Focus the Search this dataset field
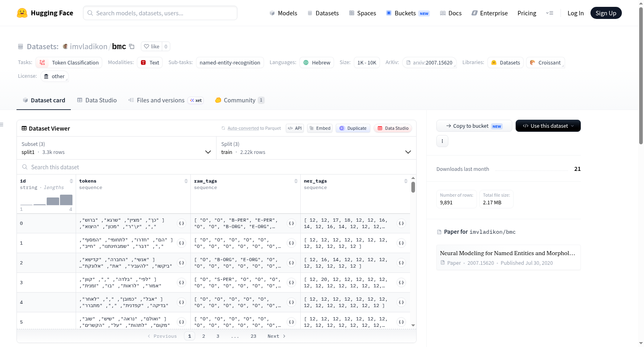The height and width of the screenshot is (347, 644). tap(217, 167)
